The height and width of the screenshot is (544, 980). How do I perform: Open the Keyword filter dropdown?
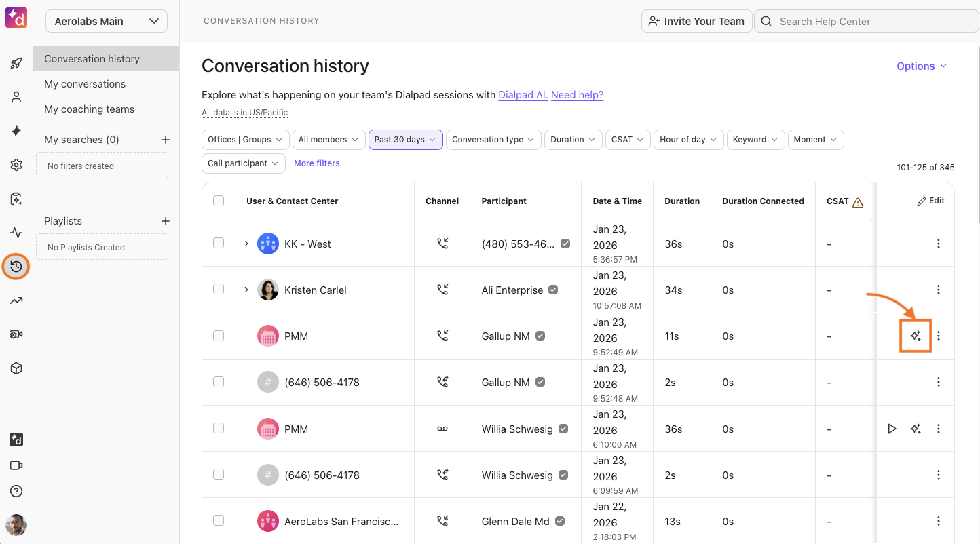756,140
